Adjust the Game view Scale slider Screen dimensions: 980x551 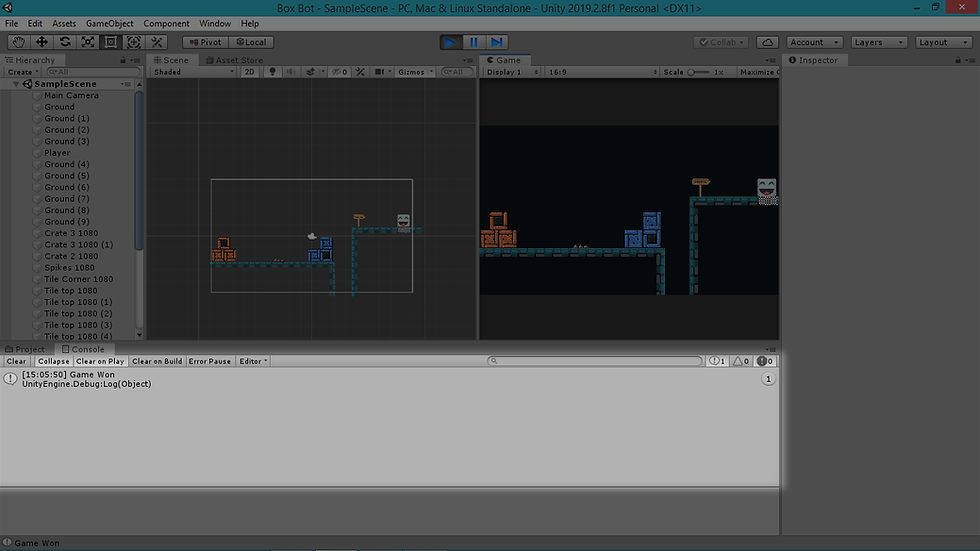[698, 72]
